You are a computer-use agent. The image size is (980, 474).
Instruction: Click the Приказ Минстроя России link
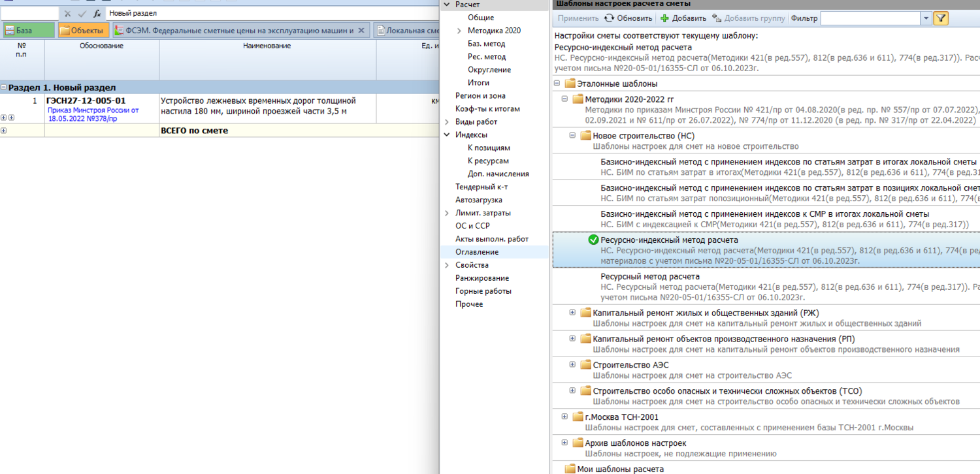click(x=93, y=114)
